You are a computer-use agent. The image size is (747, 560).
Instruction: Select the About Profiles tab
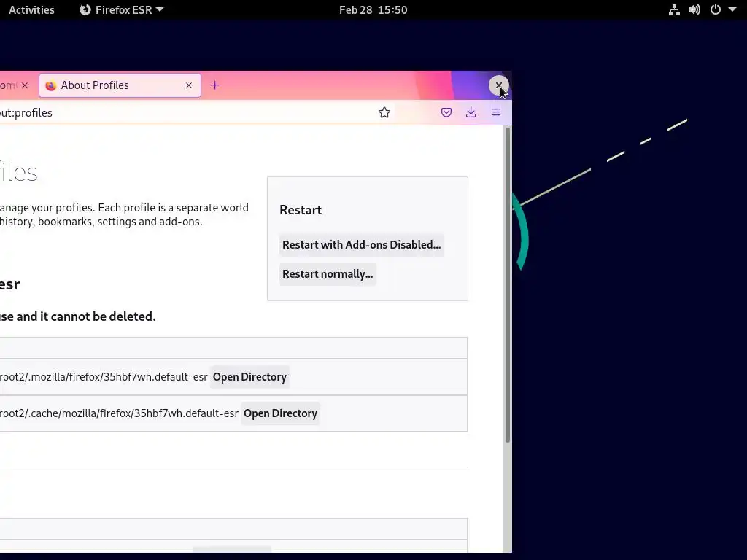pyautogui.click(x=120, y=85)
